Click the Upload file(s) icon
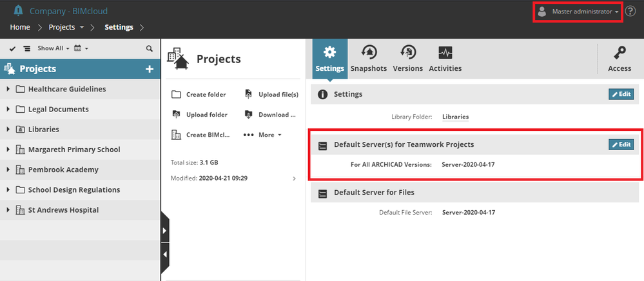This screenshot has width=644, height=281. [x=248, y=94]
